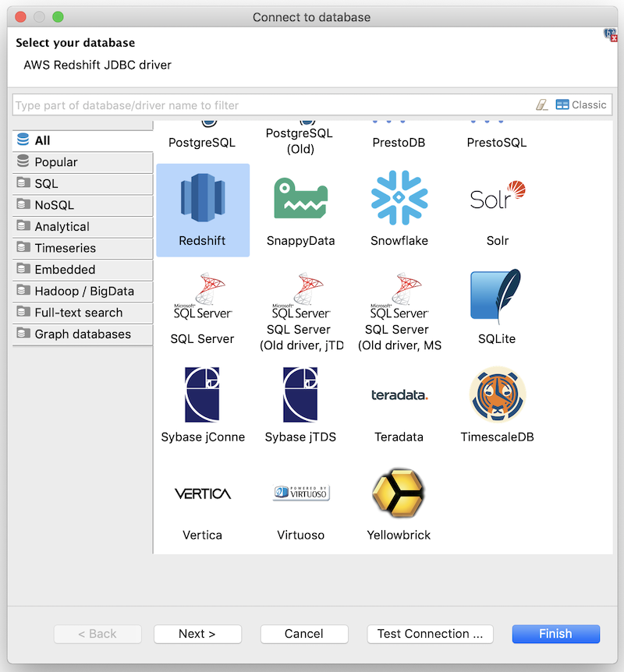Select the PostgreSQL entry

coord(202,143)
